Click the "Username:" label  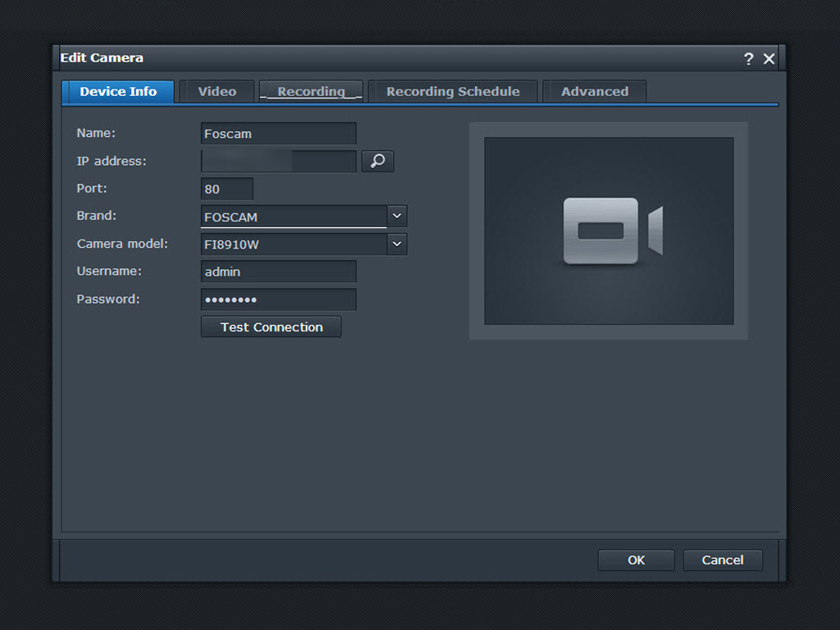[x=109, y=271]
